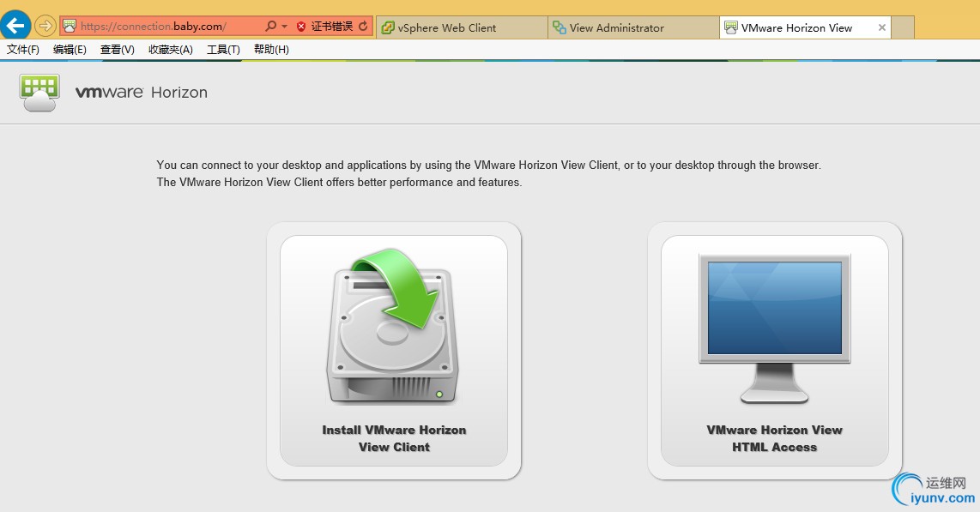Click the Horizon cloud keyboard logo icon
The image size is (980, 512).
(x=40, y=93)
